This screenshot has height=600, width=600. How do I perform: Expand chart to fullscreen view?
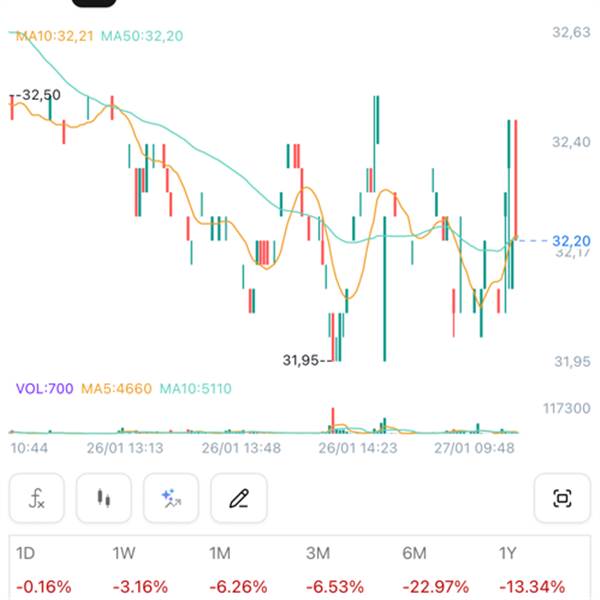point(562,497)
